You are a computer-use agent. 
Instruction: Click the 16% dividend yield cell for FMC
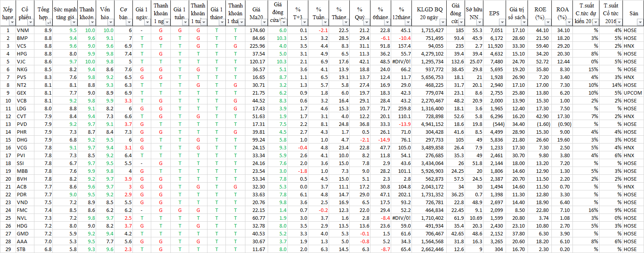tap(586, 210)
